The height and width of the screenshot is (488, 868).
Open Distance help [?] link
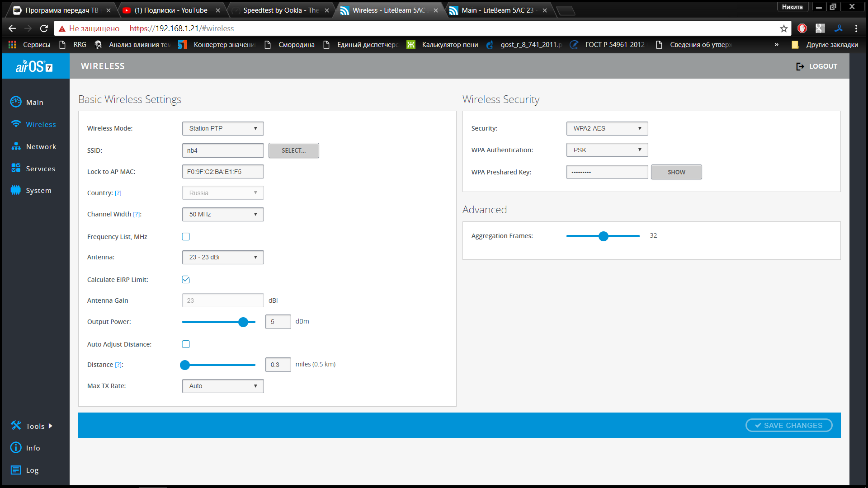coord(118,365)
